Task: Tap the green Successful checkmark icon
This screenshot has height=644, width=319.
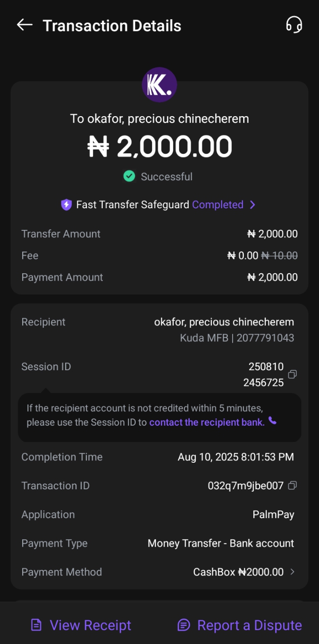Action: coord(129,176)
